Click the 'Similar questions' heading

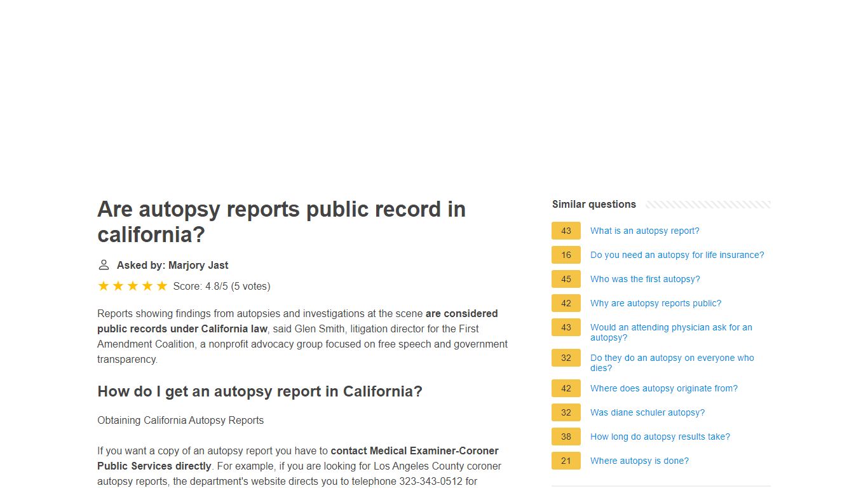coord(594,204)
